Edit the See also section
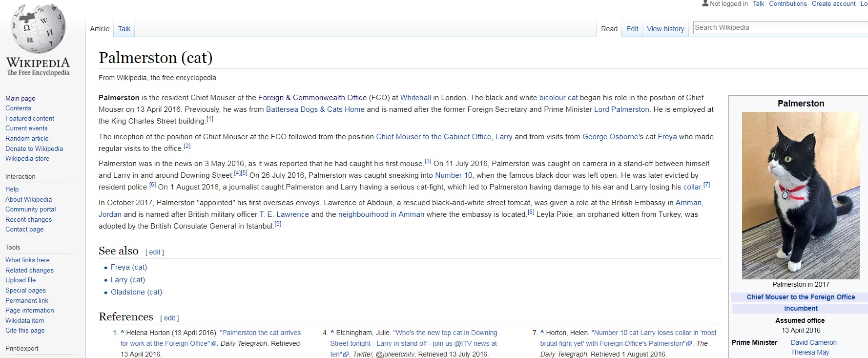The image size is (868, 358). pos(155,252)
